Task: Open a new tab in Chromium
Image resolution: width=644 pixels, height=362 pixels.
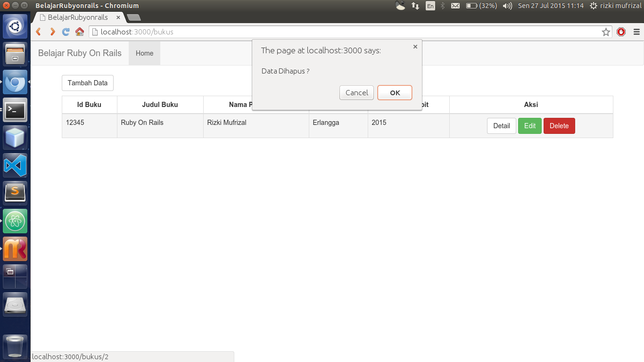Action: click(134, 18)
